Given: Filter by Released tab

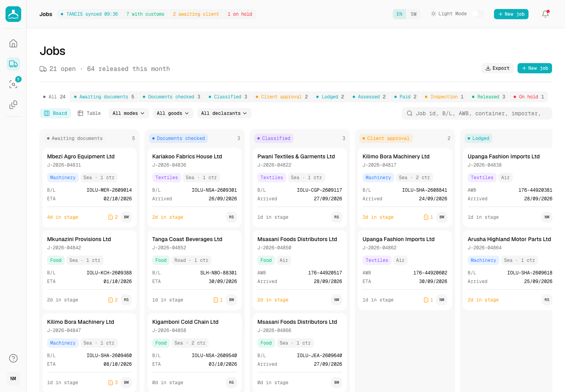Looking at the screenshot, I should coord(488,97).
